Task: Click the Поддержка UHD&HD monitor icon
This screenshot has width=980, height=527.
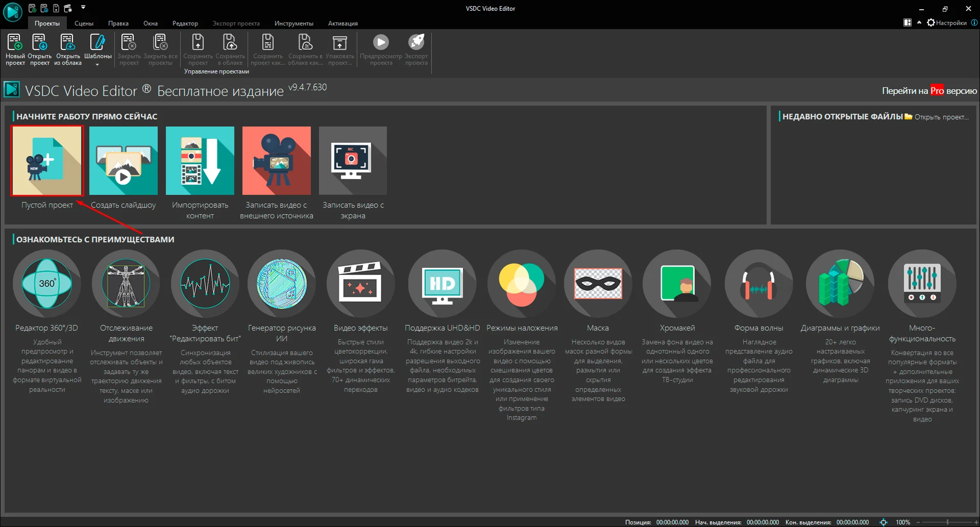Action: 443,284
